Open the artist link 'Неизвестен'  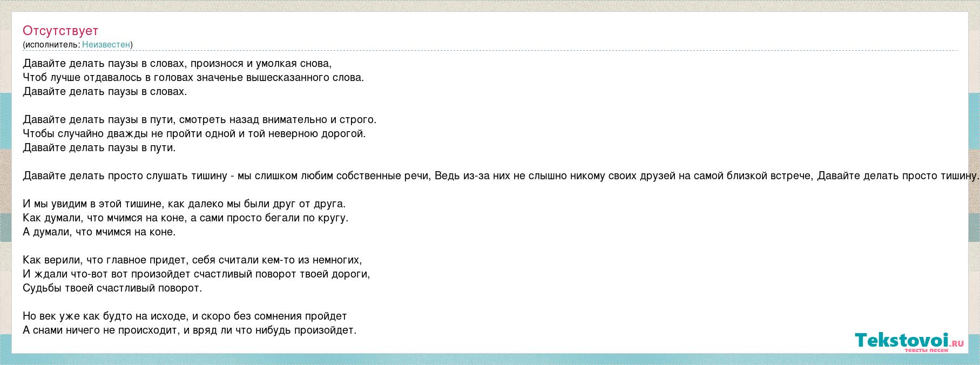(106, 45)
